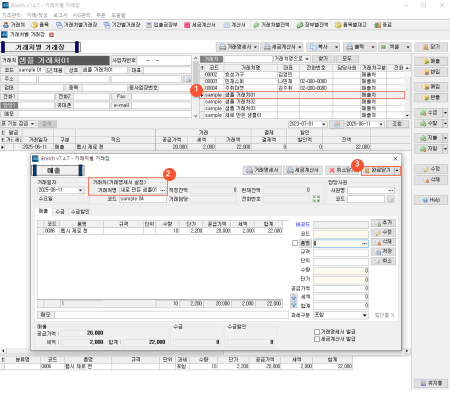The height and width of the screenshot is (400, 450).
Task: Toggle the checkbox beside the 코드 sample 01 field
Action: (x=49, y=70)
